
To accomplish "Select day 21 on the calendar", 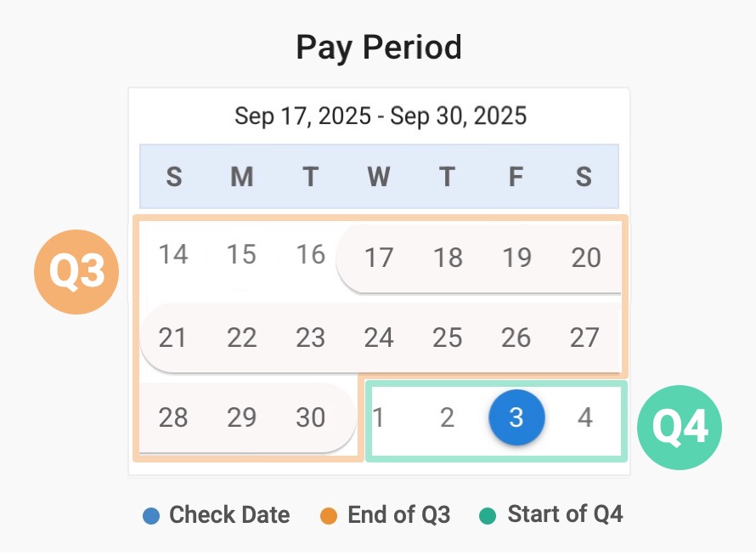I will [x=173, y=338].
